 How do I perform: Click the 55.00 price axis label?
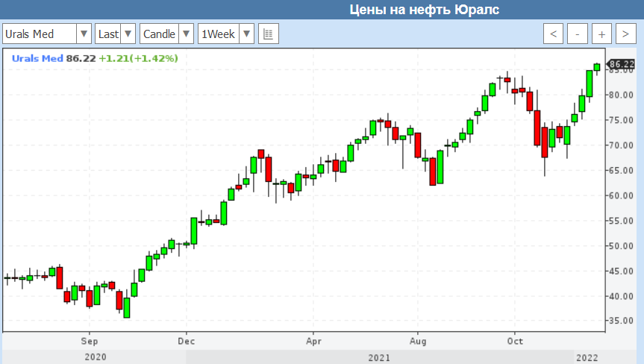[621, 221]
